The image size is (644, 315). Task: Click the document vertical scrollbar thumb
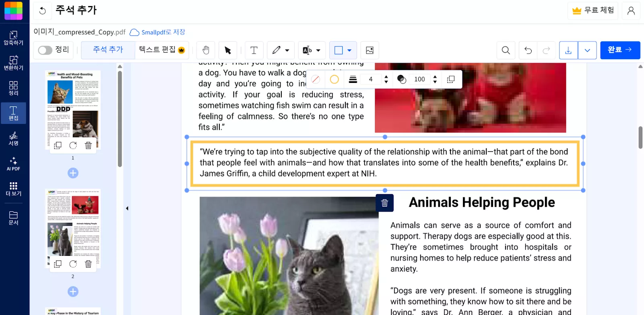point(640,137)
